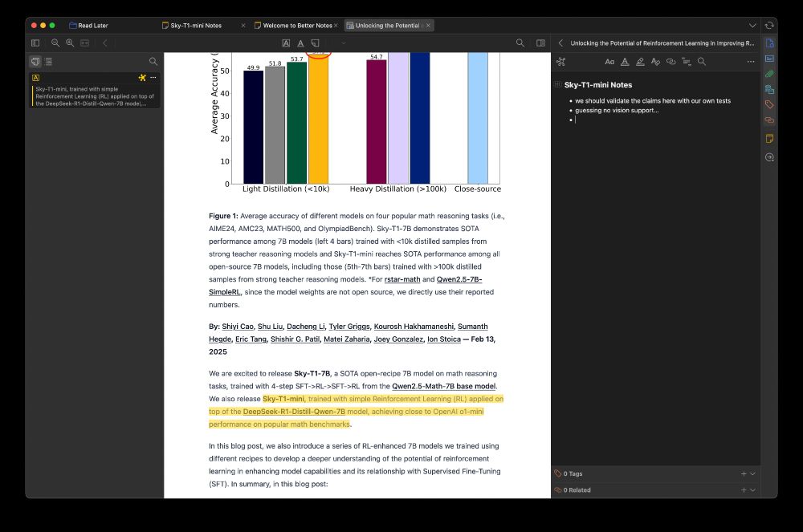Open the Matei Zaharia author link

pos(347,339)
